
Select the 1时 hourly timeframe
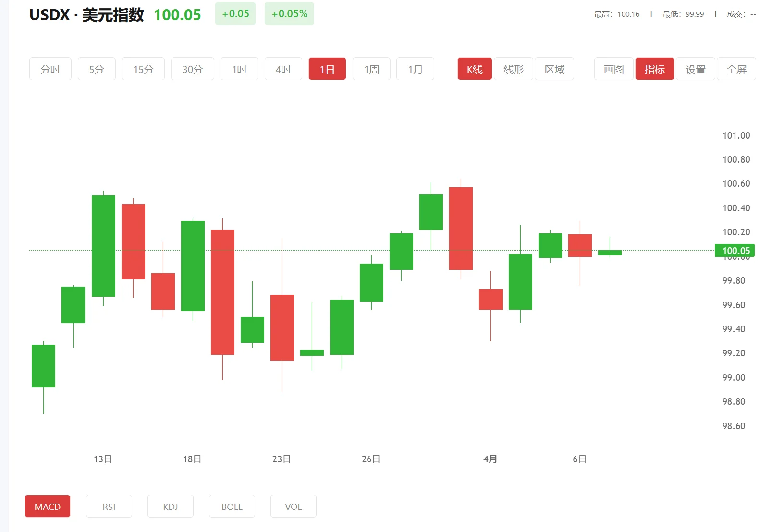point(239,69)
